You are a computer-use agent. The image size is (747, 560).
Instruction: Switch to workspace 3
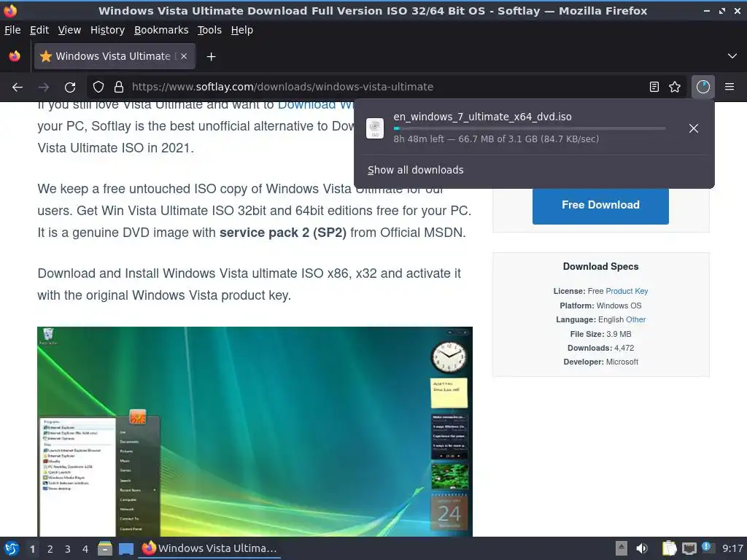pyautogui.click(x=68, y=549)
